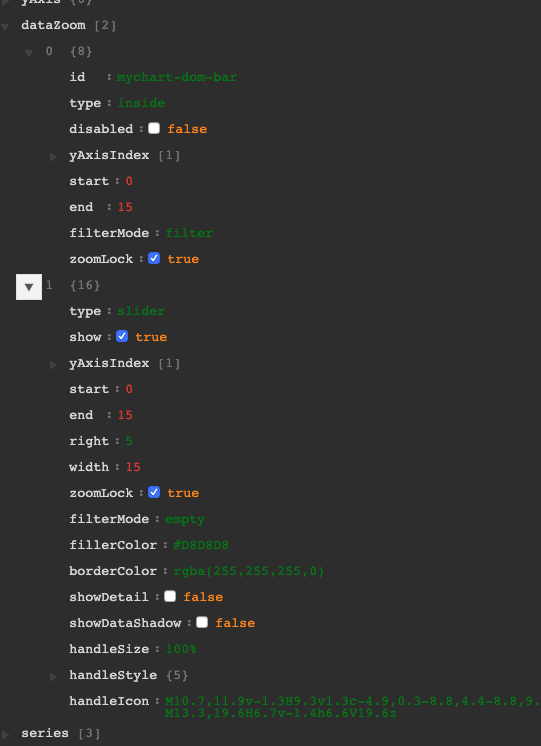The image size is (541, 746).
Task: Uncheck zoomLock in dataZoom item 0
Action: 154,258
